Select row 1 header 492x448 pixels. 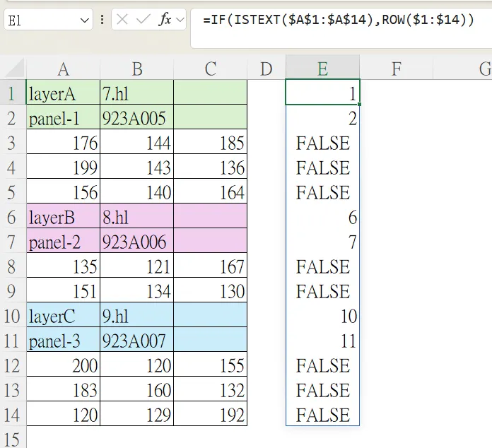click(13, 93)
